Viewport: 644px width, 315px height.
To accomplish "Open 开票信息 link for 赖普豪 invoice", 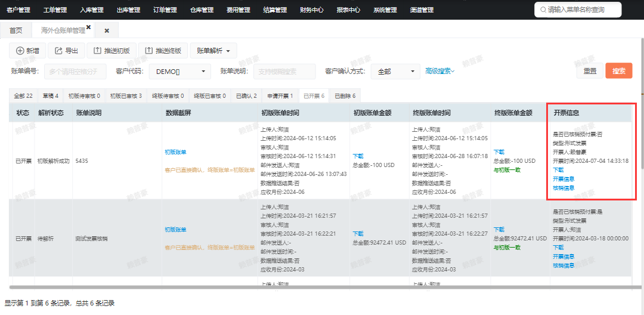I will pyautogui.click(x=563, y=178).
